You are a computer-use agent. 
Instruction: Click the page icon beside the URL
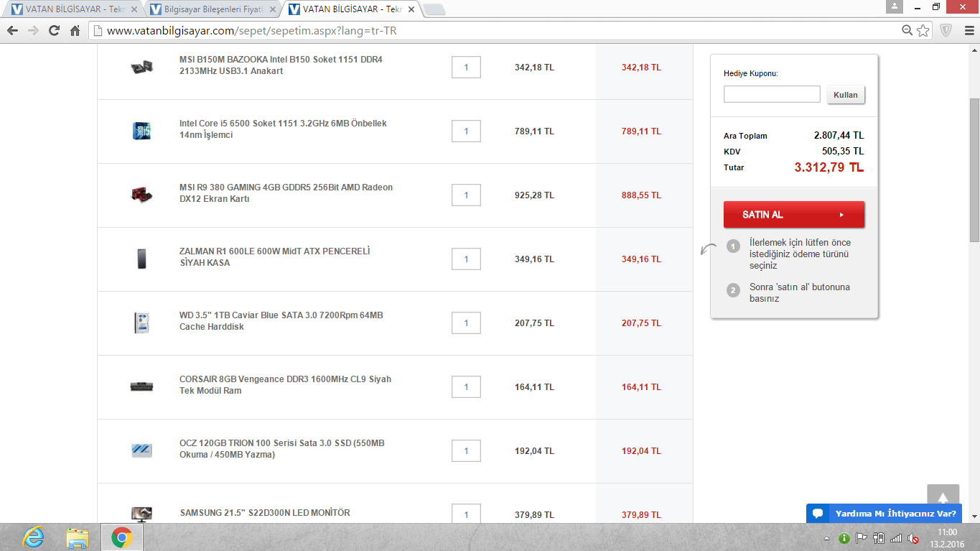(x=98, y=31)
